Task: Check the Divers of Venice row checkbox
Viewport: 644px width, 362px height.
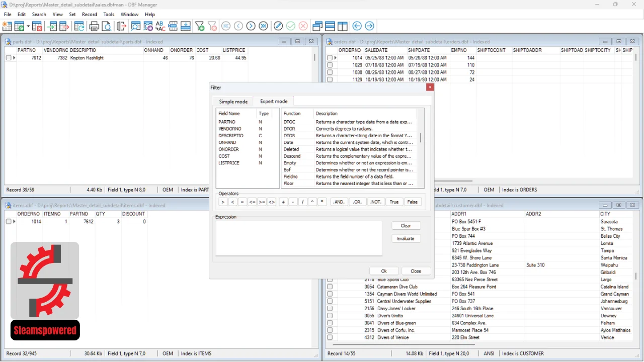Action: click(x=330, y=337)
